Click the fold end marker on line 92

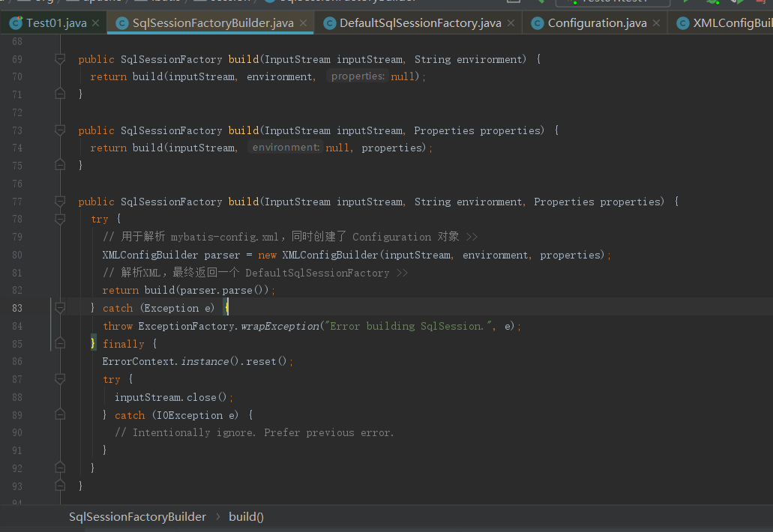60,468
